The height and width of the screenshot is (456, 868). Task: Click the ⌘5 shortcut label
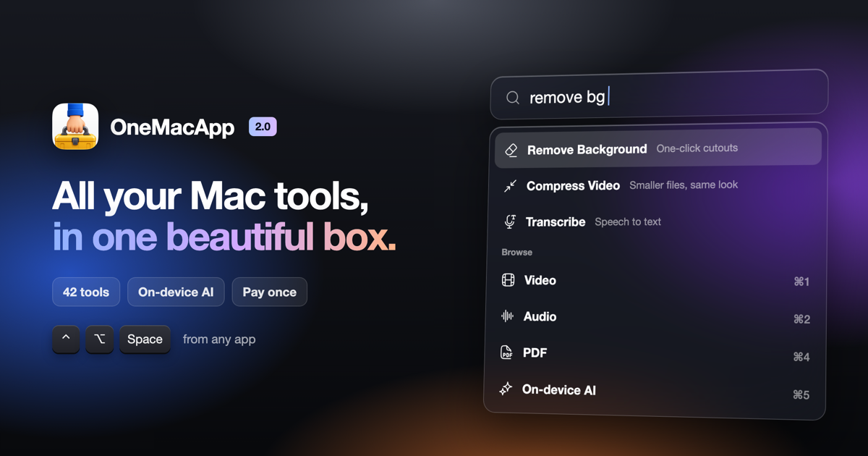click(801, 394)
